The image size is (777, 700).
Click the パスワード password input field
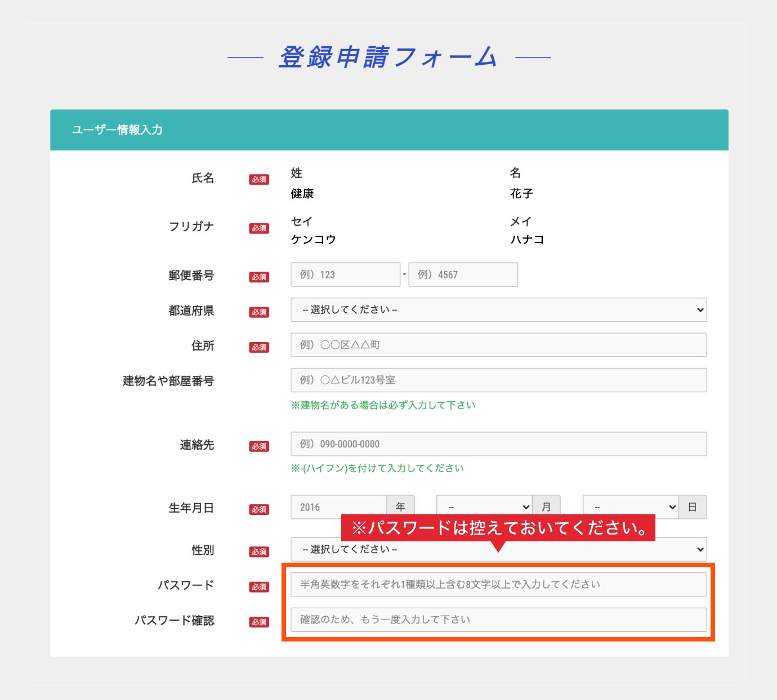498,585
